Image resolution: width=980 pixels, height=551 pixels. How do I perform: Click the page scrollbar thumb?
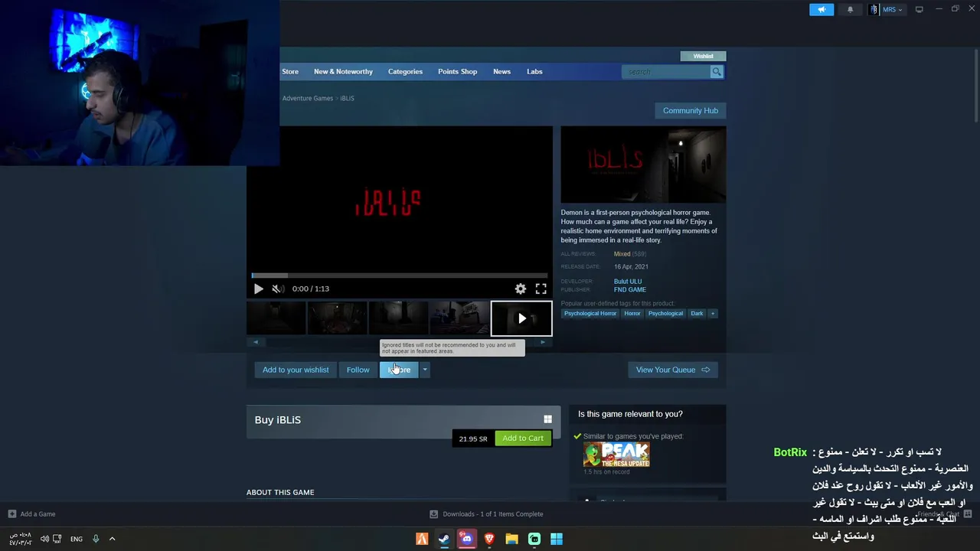976,84
